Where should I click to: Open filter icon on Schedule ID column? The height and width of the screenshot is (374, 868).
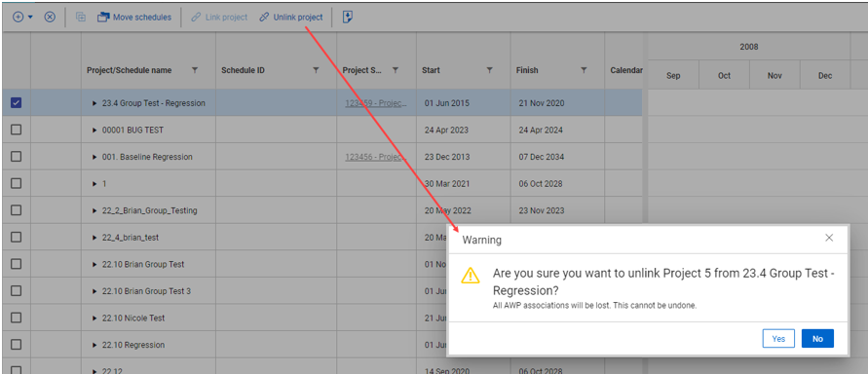coord(316,70)
